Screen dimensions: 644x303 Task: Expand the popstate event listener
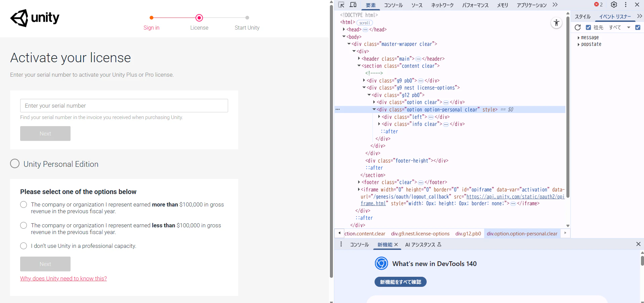578,44
